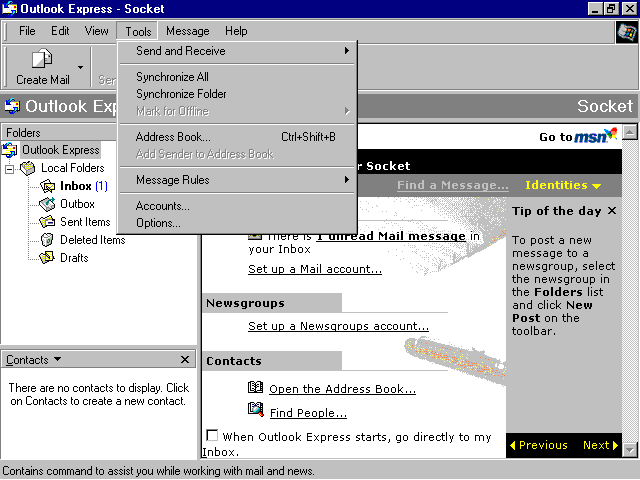
Task: Click the Outlook Express banner icon
Action: (x=12, y=107)
